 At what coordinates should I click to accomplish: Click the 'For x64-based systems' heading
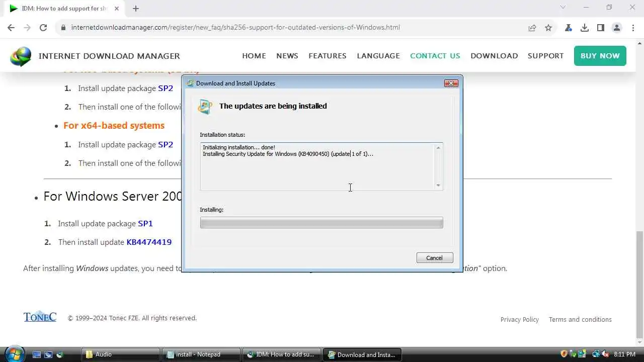pos(114,125)
